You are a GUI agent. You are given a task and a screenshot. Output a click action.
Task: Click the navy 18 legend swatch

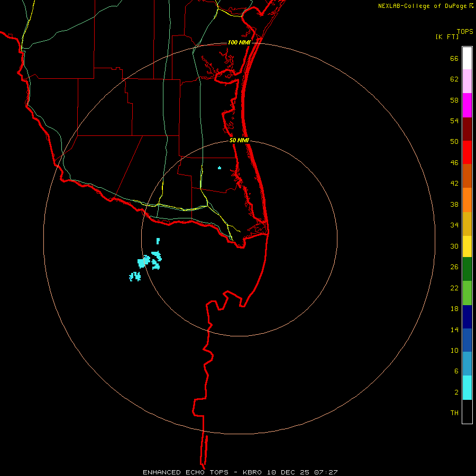[x=467, y=317]
